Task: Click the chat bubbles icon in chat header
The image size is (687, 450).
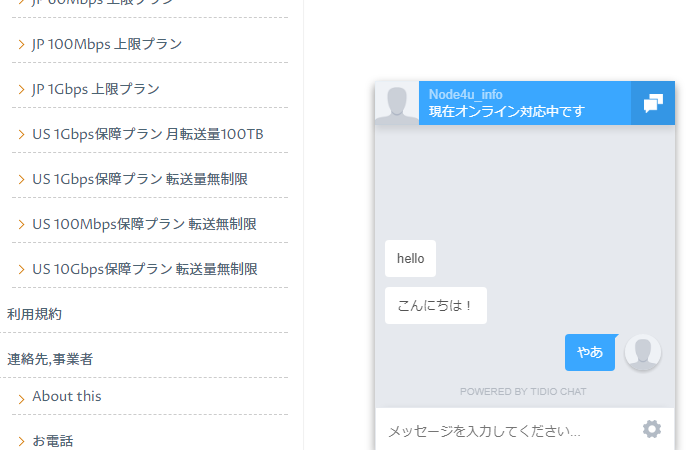Action: [653, 103]
